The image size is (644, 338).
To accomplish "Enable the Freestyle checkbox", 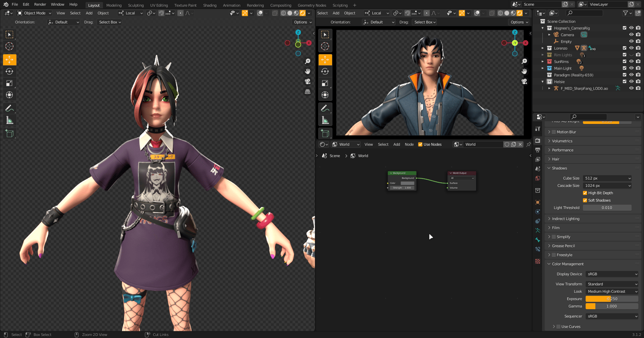I will point(554,255).
